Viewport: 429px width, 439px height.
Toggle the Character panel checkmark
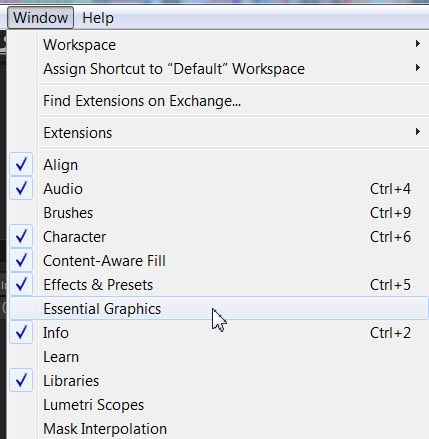(x=21, y=236)
